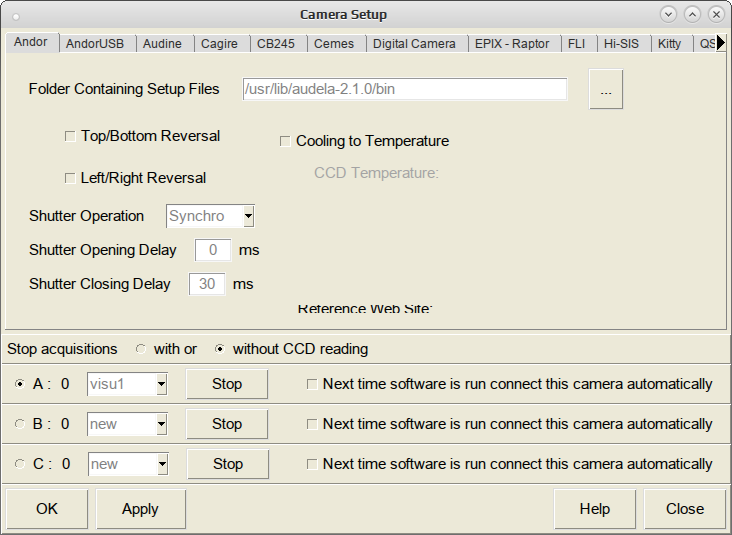Image resolution: width=732 pixels, height=535 pixels.
Task: Open the Cagire tab
Action: pyautogui.click(x=219, y=44)
